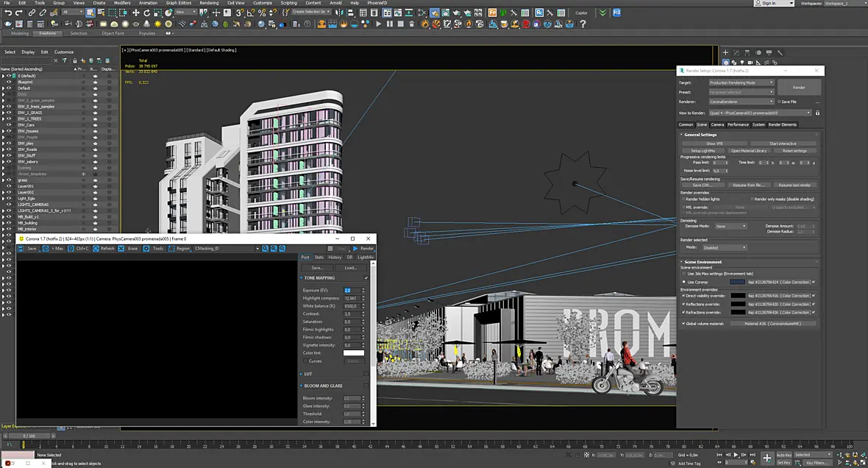Click the Show VFB button
868x468 pixels.
[x=714, y=143]
